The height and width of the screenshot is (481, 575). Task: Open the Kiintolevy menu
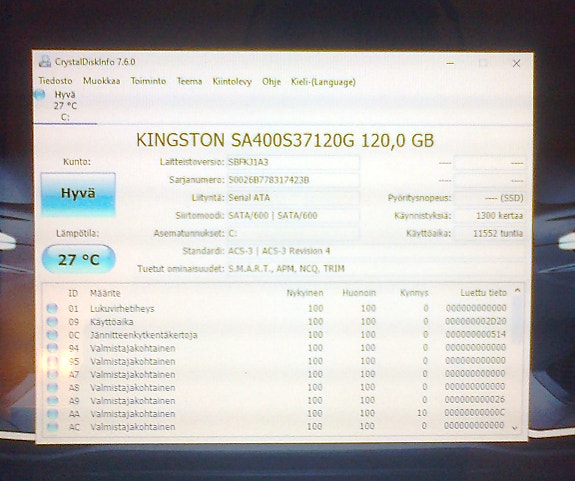pos(232,81)
